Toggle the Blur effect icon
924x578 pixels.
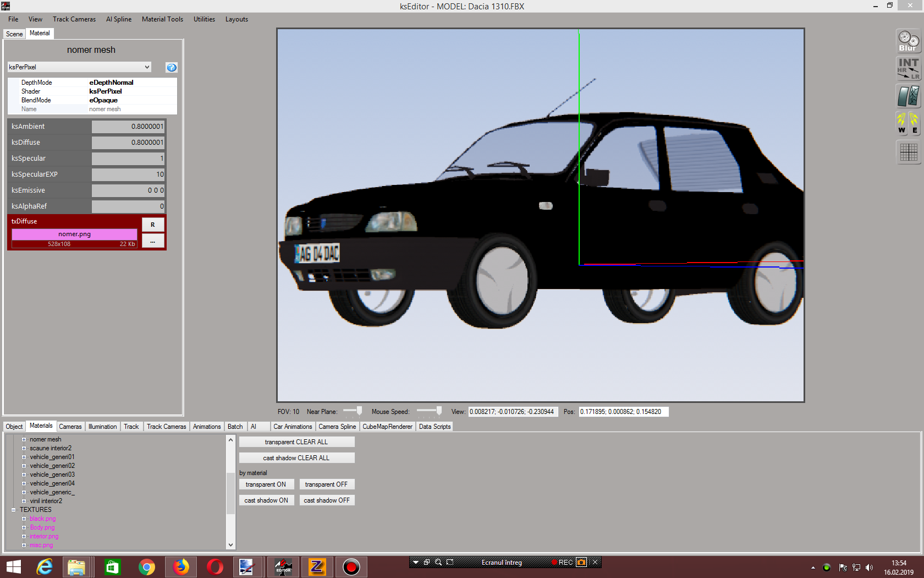(x=908, y=41)
